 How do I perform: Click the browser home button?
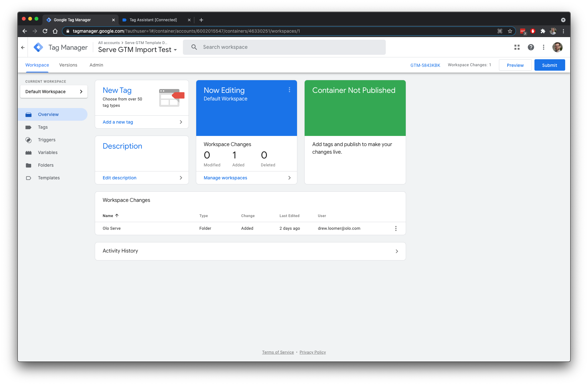pyautogui.click(x=55, y=31)
